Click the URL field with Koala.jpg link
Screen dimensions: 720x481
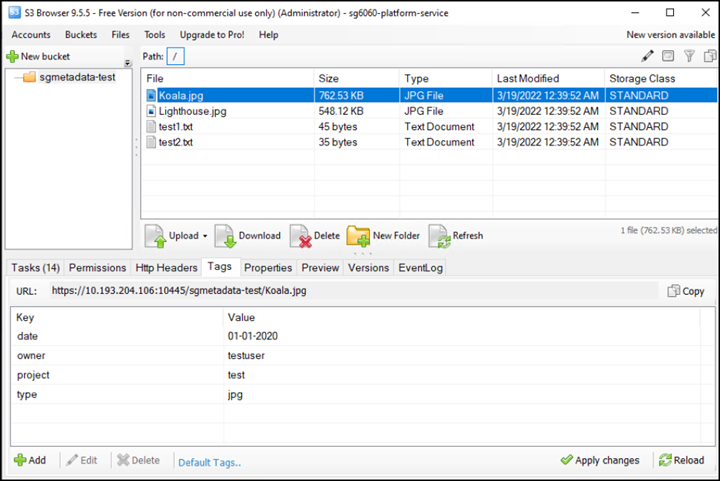pos(354,291)
